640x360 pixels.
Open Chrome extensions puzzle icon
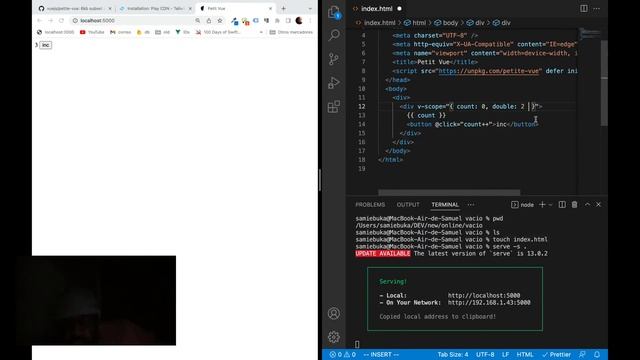(x=277, y=20)
